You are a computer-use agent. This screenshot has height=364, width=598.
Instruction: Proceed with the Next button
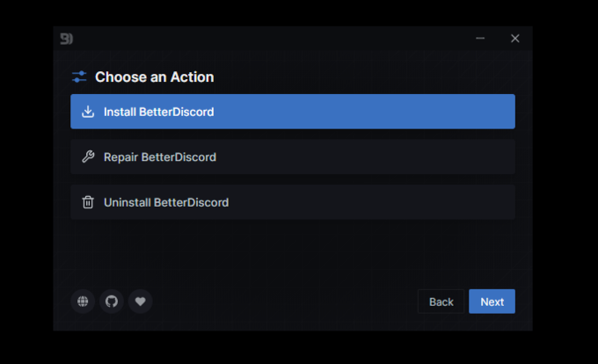pos(492,302)
